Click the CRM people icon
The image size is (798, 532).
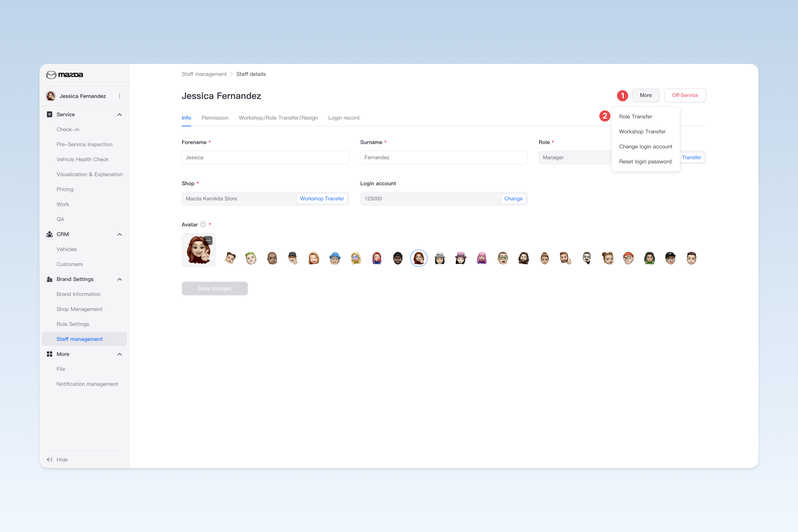click(x=49, y=234)
